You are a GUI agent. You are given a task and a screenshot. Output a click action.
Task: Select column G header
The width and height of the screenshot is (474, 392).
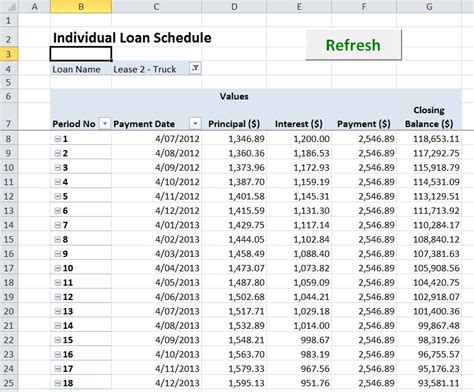pos(429,6)
